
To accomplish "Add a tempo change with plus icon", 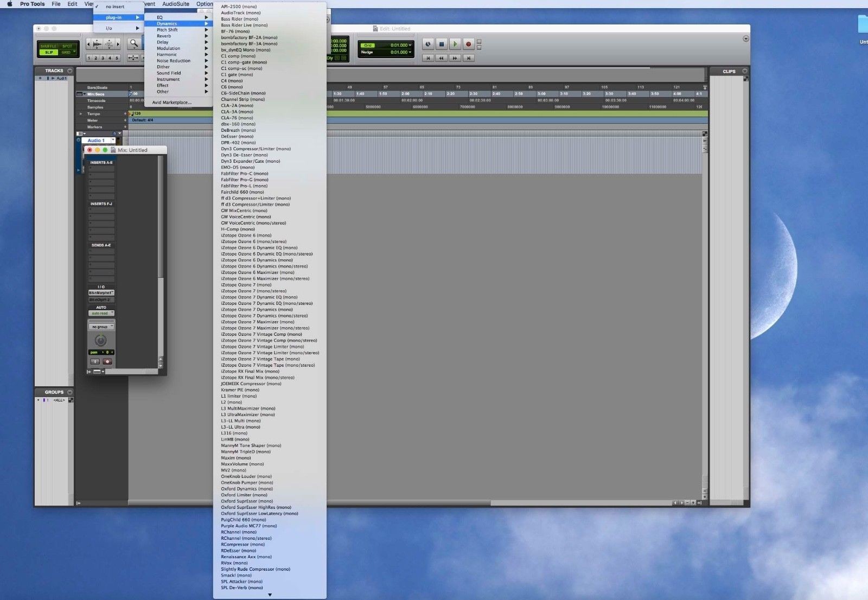I will (125, 114).
